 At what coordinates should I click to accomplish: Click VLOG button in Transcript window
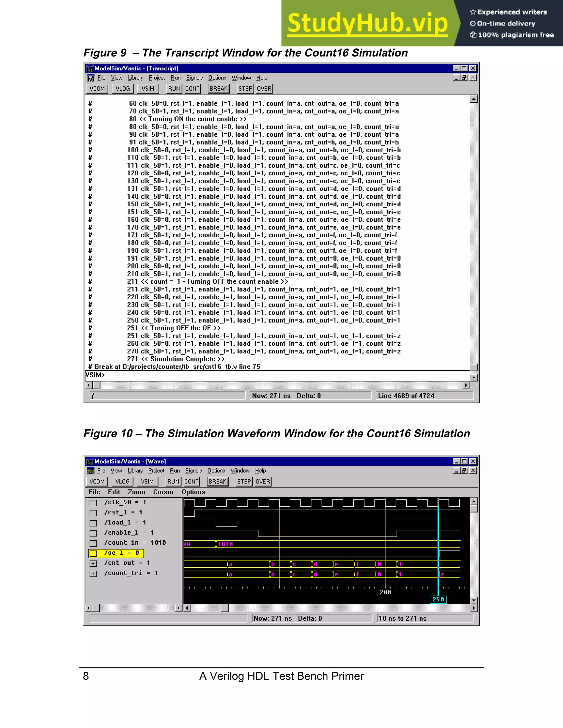click(x=123, y=89)
